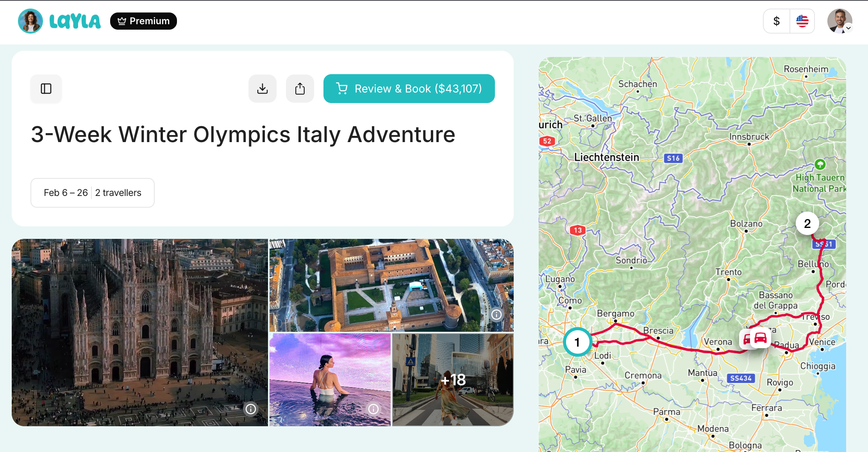Open the user profile avatar dropdown
868x452 pixels.
tap(839, 21)
